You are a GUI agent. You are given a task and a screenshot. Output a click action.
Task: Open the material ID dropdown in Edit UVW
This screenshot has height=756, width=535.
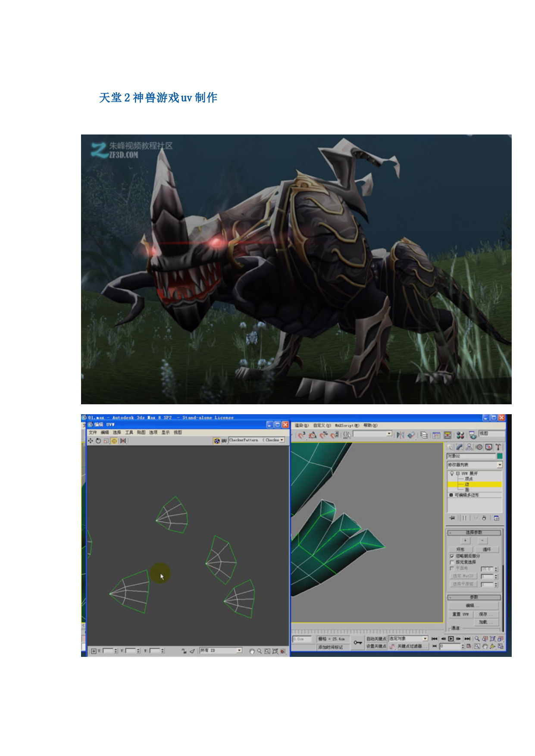[221, 650]
